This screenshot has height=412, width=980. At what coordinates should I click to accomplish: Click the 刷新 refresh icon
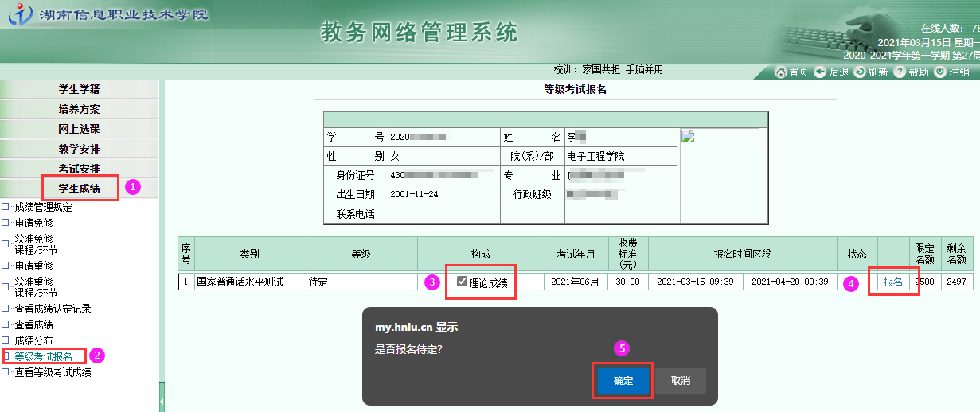pos(860,72)
